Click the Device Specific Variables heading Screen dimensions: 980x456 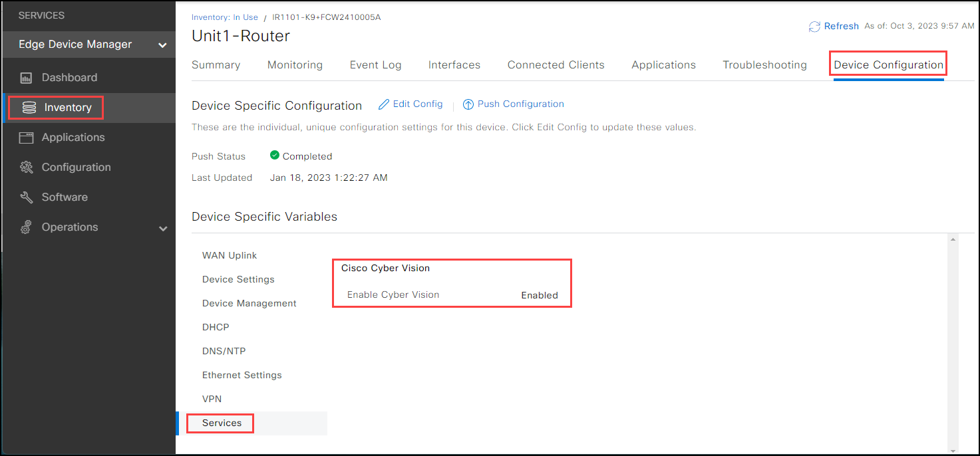coord(264,217)
